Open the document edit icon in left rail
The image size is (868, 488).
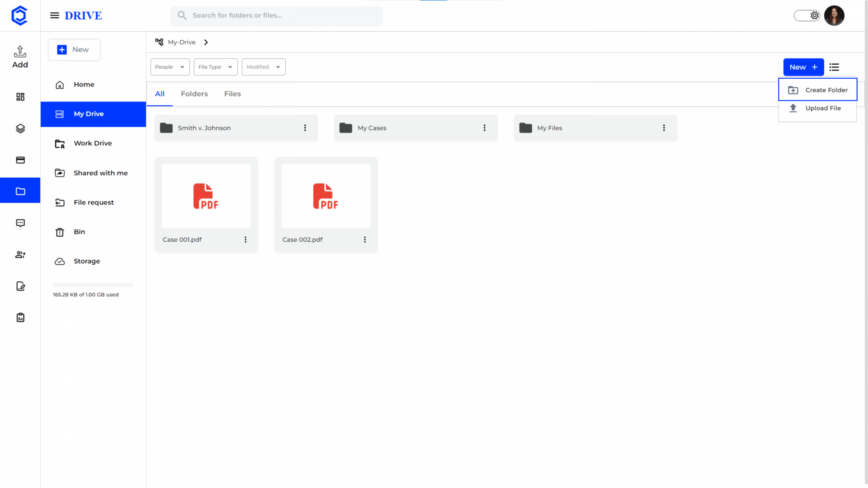(x=20, y=286)
